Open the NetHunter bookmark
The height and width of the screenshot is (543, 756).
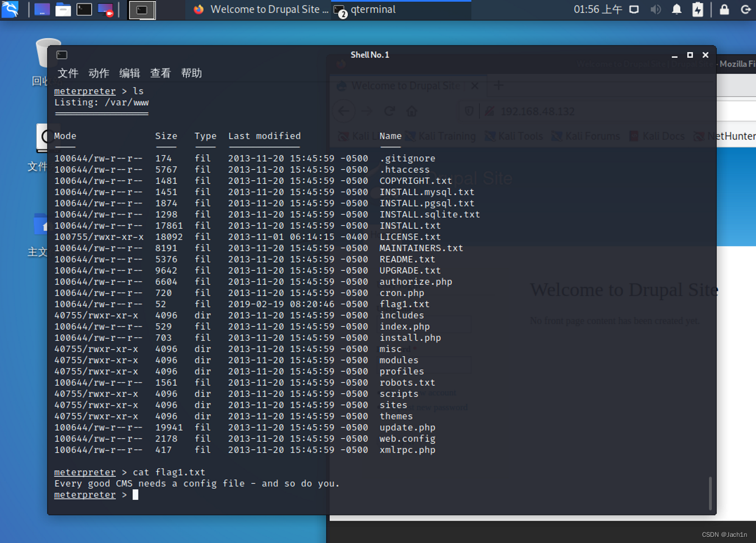[x=725, y=136]
